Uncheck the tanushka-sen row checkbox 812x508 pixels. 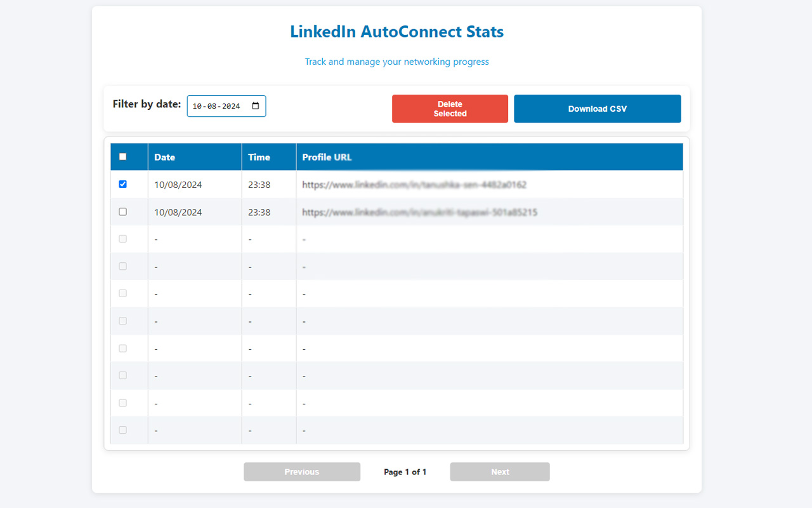[x=123, y=184]
